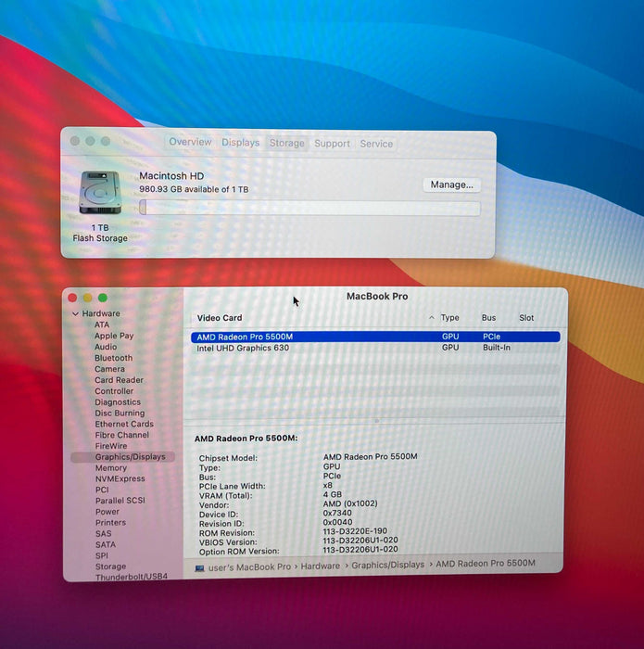Minimize the System Information window with yellow button
The image size is (644, 649).
tap(88, 298)
